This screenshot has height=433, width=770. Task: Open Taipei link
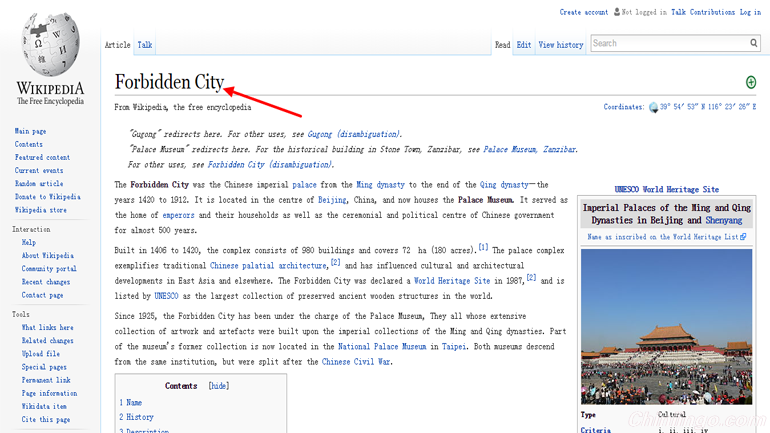[x=454, y=347]
